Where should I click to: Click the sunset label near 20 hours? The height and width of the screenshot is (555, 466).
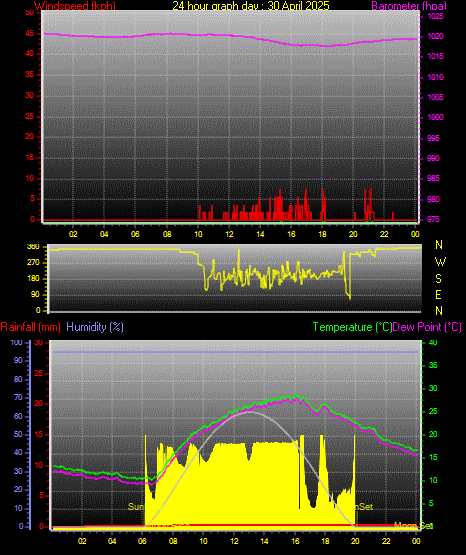[364, 507]
